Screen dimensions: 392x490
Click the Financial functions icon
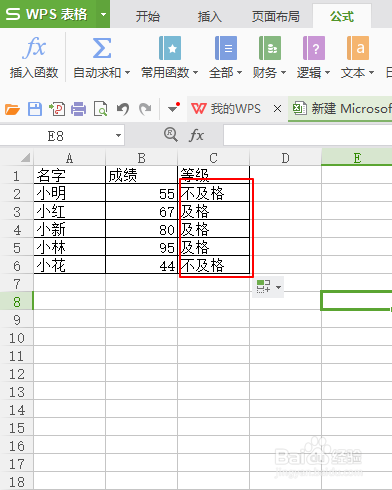tap(270, 48)
